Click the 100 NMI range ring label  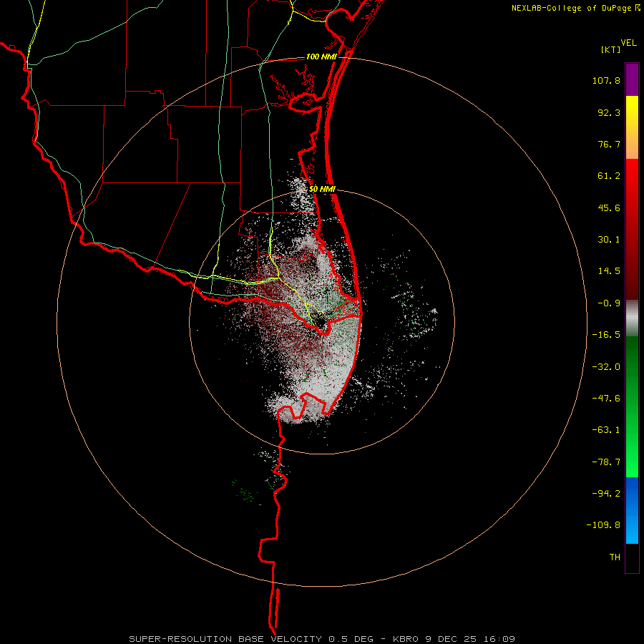point(321,57)
